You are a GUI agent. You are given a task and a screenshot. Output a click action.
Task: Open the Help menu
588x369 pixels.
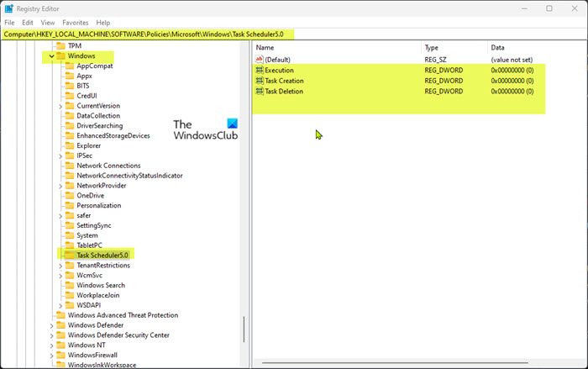(102, 23)
